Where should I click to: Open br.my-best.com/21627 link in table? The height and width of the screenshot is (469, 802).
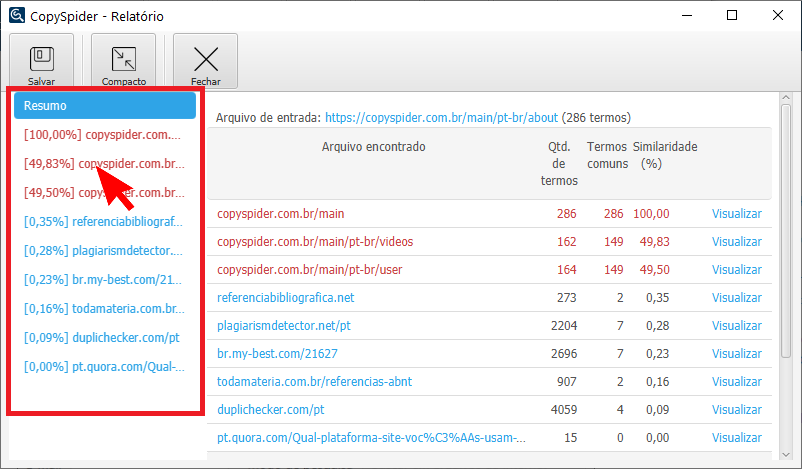277,353
